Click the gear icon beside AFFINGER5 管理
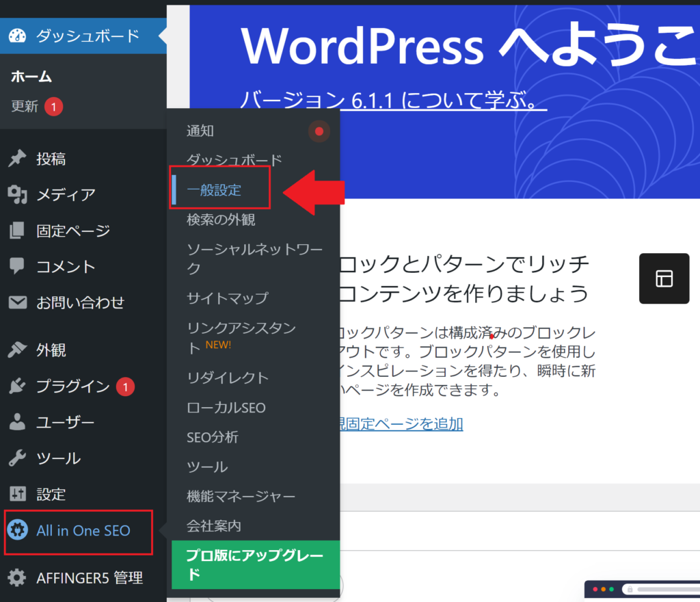This screenshot has height=602, width=700. click(x=17, y=578)
